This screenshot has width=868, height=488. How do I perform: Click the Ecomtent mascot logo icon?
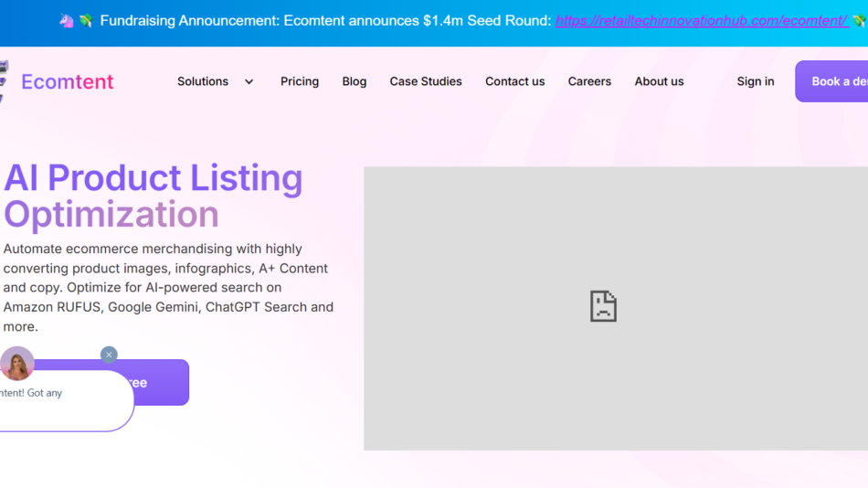5,81
